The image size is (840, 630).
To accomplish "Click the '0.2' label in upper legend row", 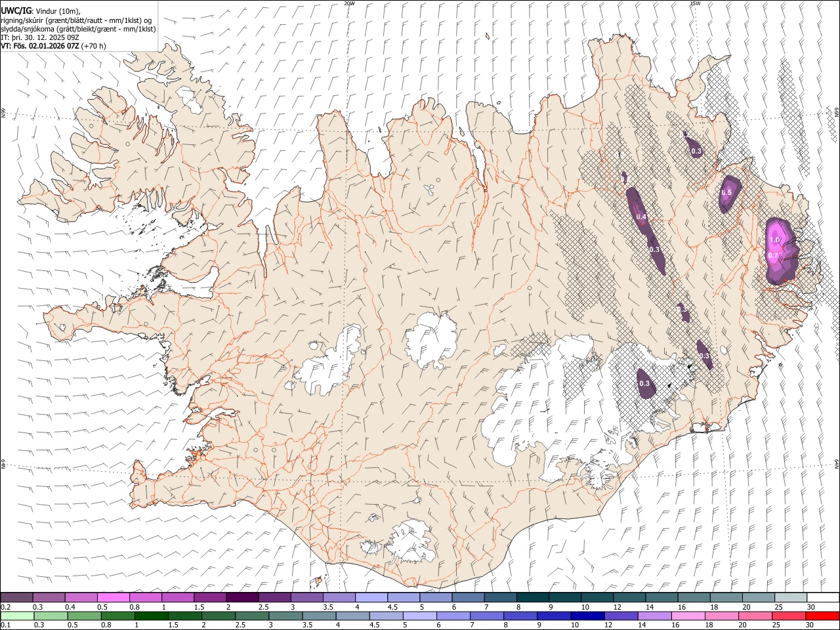I will click(x=6, y=607).
